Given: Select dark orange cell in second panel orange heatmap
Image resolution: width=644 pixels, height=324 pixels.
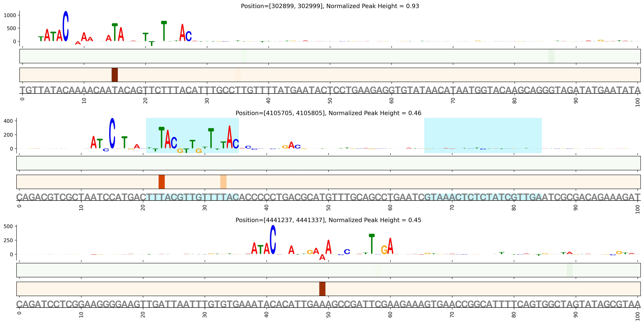Looking at the screenshot, I should click(162, 182).
